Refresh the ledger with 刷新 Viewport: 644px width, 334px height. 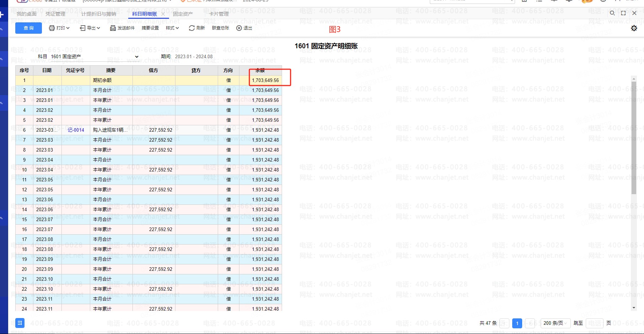pos(197,28)
